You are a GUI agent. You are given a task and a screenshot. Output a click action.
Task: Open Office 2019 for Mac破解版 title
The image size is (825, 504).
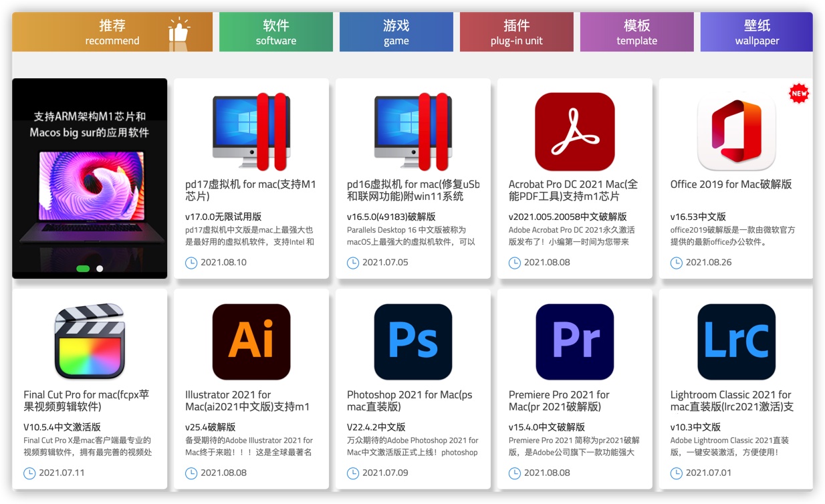(731, 184)
